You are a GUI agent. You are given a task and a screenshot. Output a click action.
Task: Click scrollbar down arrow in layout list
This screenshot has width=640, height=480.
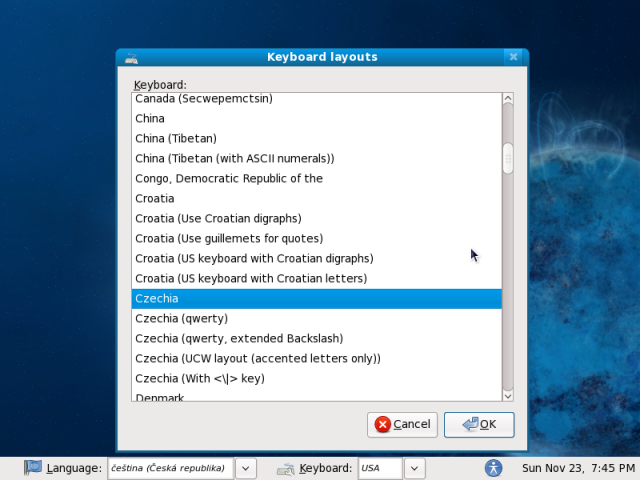click(507, 394)
